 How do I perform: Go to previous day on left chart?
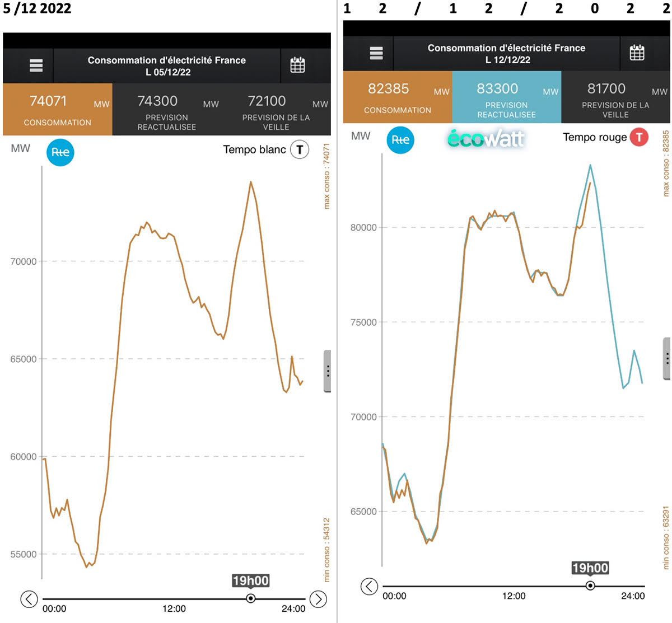click(x=29, y=599)
